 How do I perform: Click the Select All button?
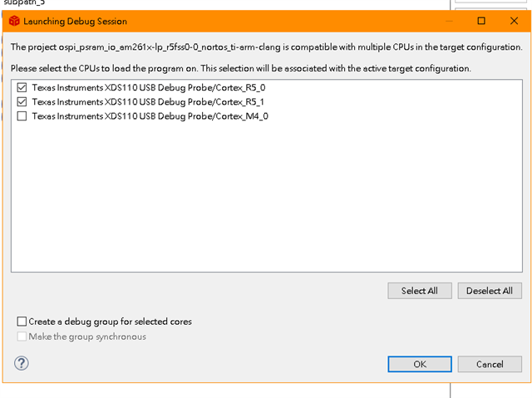click(420, 291)
